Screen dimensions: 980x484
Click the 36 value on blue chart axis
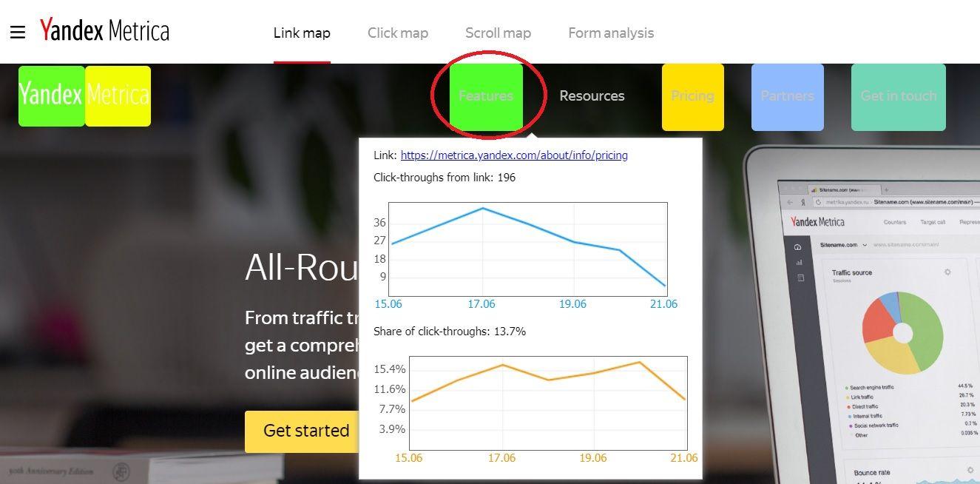coord(379,223)
